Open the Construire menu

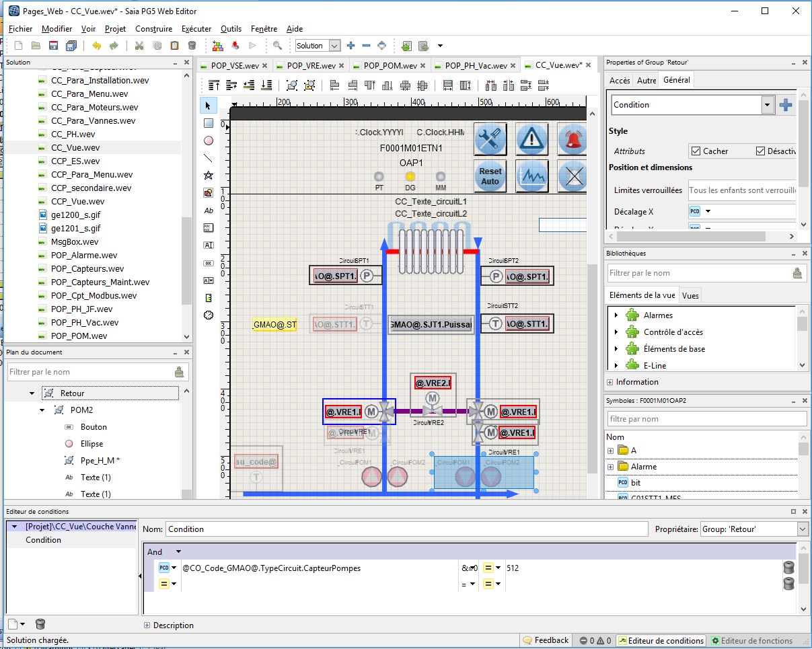point(153,29)
